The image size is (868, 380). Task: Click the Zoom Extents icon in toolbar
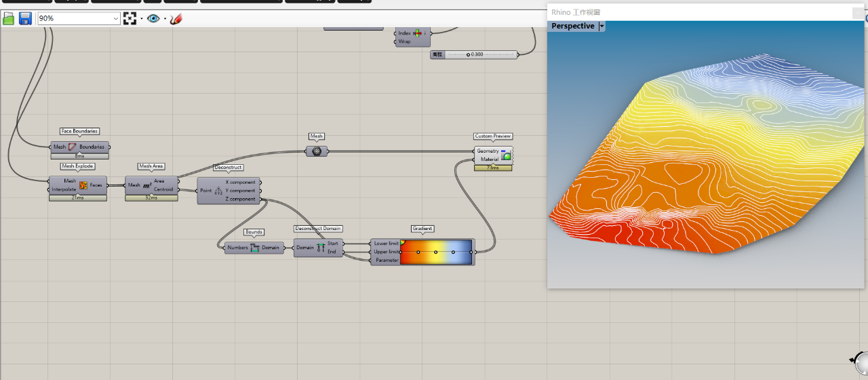click(x=130, y=18)
